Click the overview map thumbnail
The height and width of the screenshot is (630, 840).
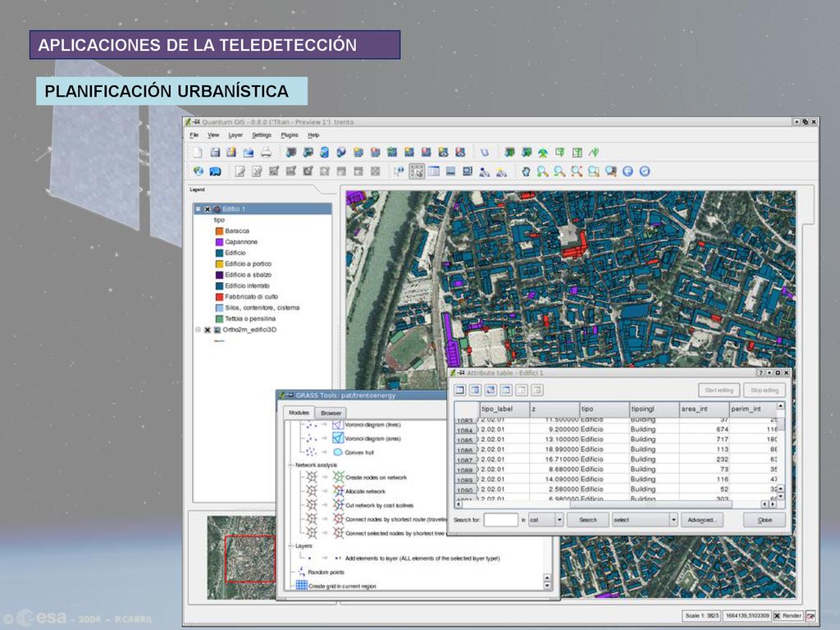point(242,557)
